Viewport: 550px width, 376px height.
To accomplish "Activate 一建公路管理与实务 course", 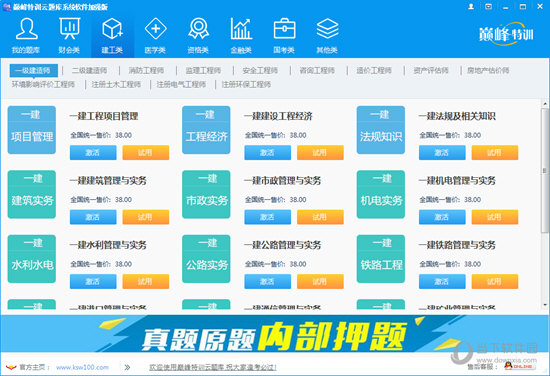I will [x=268, y=281].
